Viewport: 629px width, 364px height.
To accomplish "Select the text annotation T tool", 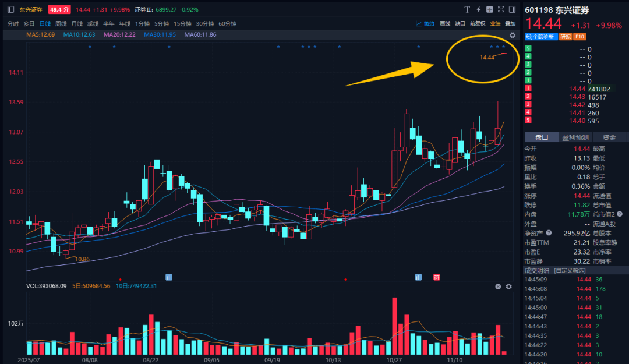I will (467, 9).
